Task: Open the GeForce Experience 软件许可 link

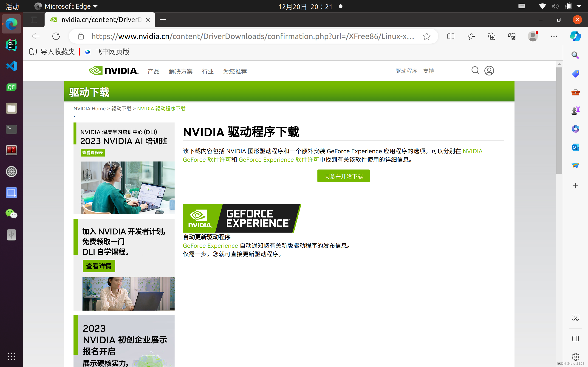Action: 278,160
